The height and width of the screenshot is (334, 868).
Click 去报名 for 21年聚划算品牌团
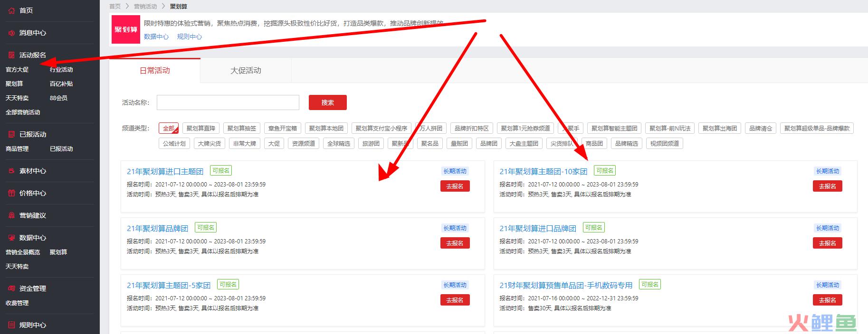point(455,243)
